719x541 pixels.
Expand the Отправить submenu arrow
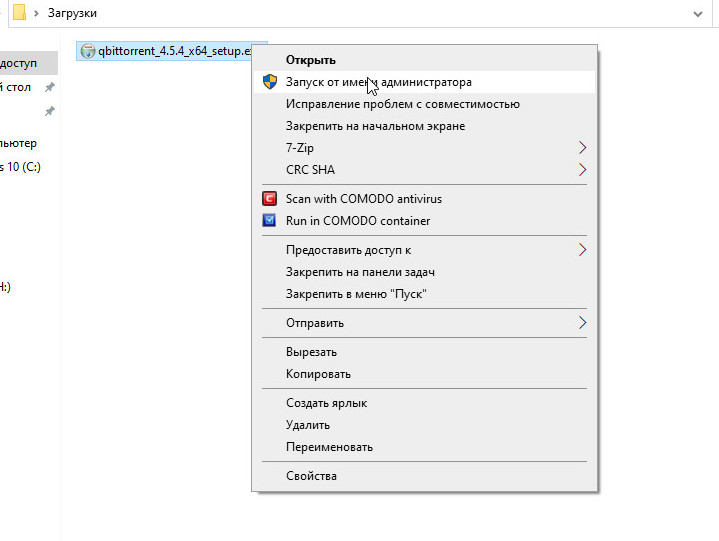pyautogui.click(x=582, y=323)
